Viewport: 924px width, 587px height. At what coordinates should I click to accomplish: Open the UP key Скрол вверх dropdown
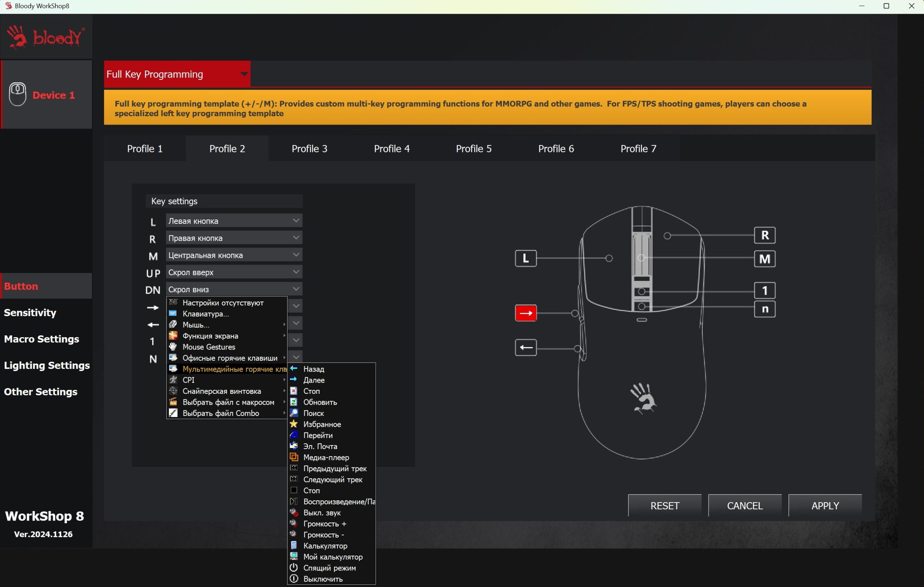click(x=234, y=272)
